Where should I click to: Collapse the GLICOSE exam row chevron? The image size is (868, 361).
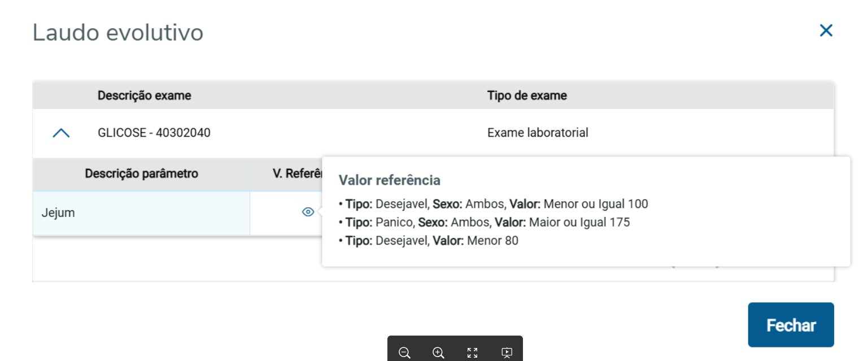[61, 133]
